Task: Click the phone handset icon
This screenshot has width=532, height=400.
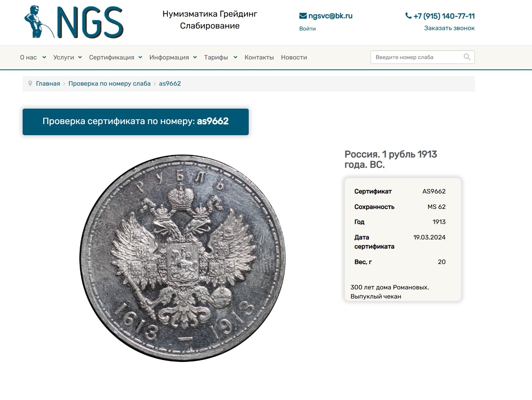Action: coord(408,16)
